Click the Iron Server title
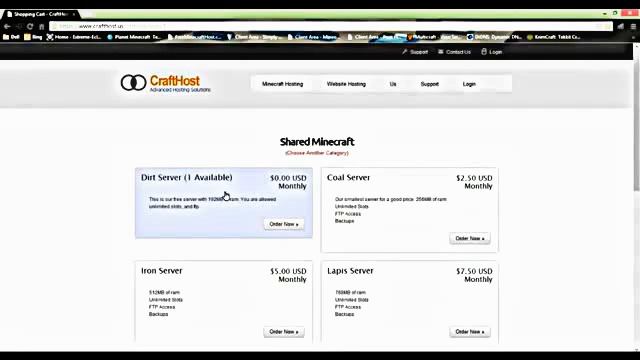The height and width of the screenshot is (360, 640). pos(162,271)
